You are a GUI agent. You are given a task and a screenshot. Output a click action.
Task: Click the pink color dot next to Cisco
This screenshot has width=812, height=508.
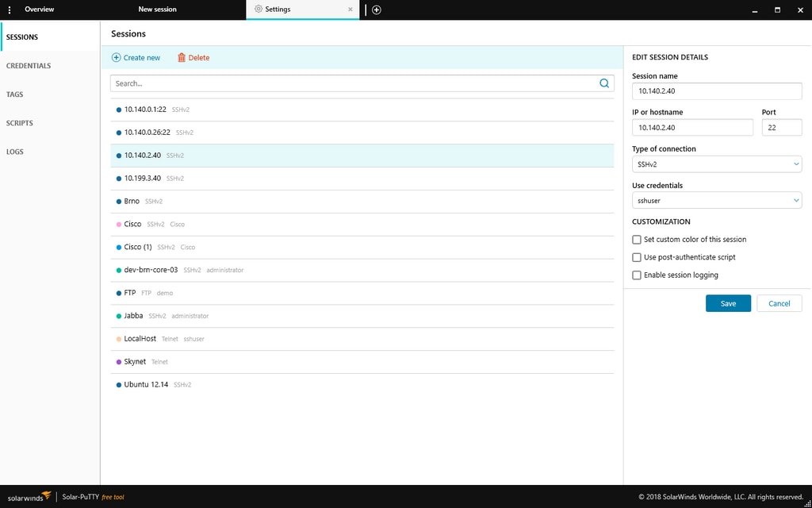[x=119, y=224]
